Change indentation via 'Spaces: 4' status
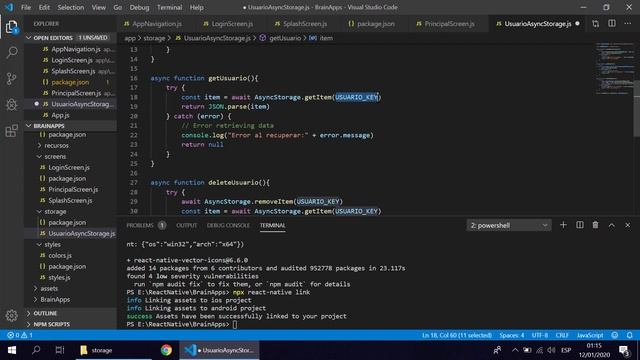Screen dimensions: 640x360 (511, 335)
